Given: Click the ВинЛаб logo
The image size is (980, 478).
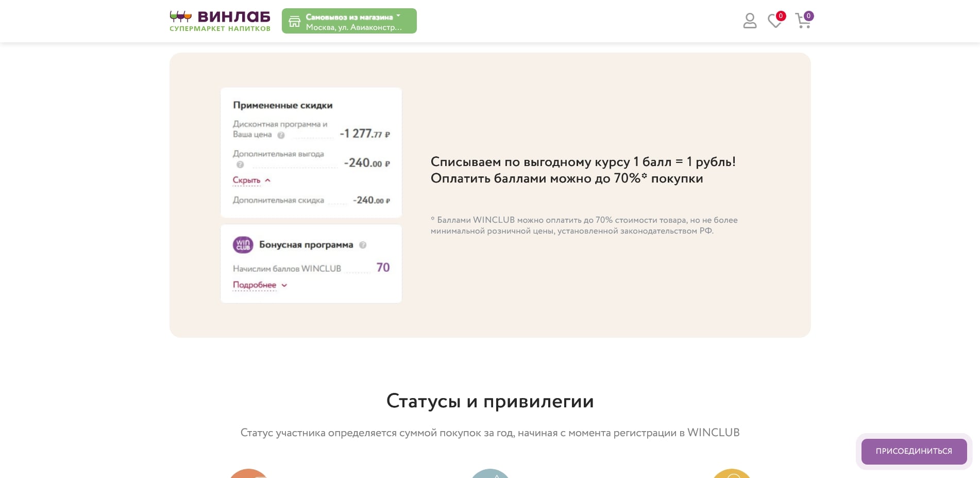Looking at the screenshot, I should (x=219, y=21).
